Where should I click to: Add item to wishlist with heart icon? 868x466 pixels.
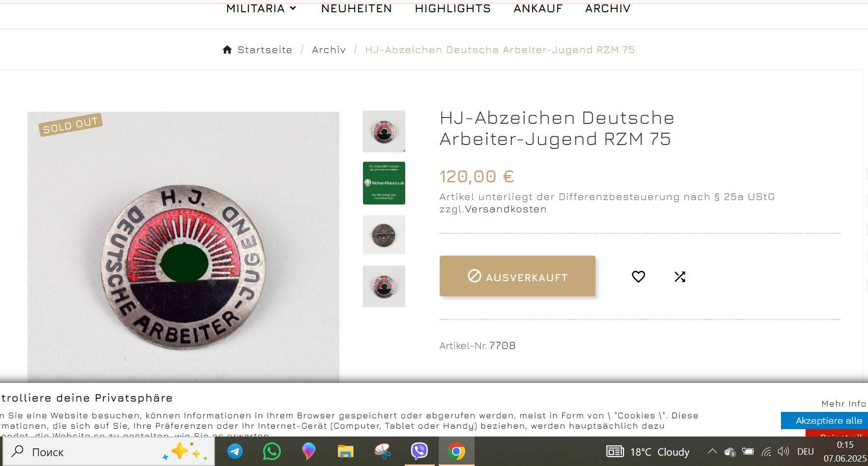pos(638,277)
